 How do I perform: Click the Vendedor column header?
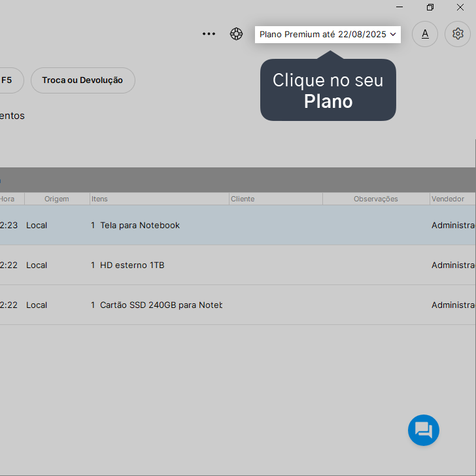coord(452,199)
